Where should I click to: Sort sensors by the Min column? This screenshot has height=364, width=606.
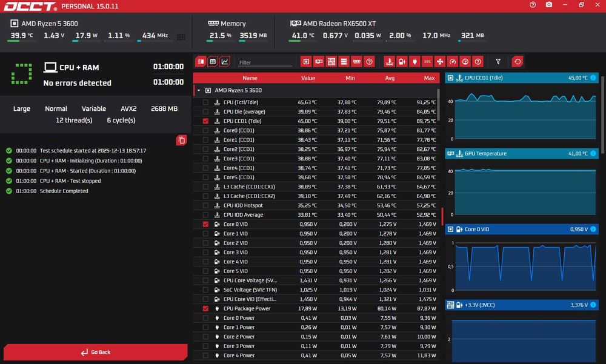[350, 78]
